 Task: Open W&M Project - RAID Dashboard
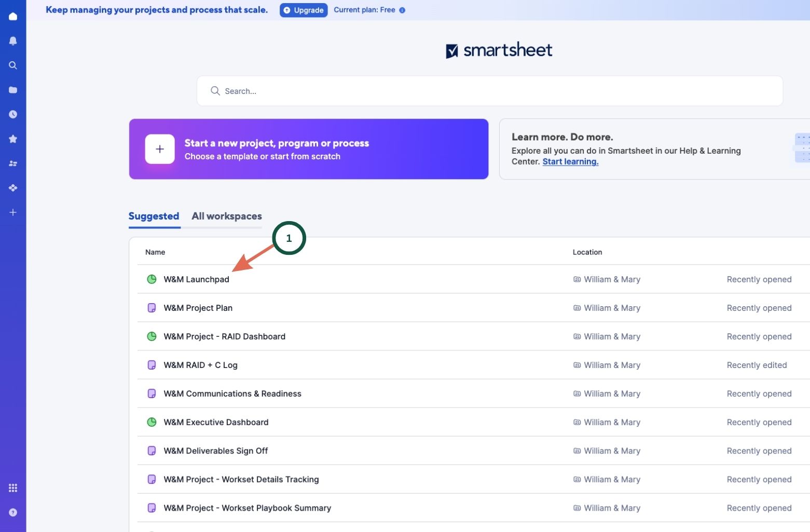[x=224, y=336]
